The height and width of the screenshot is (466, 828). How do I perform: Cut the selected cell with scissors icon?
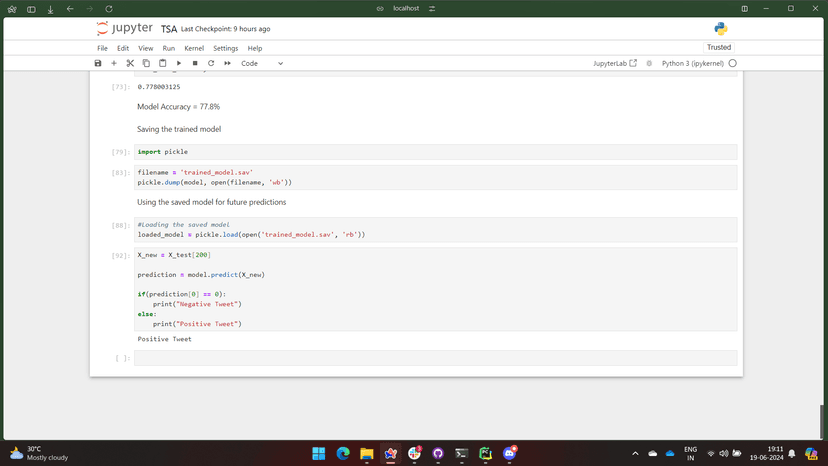click(130, 63)
